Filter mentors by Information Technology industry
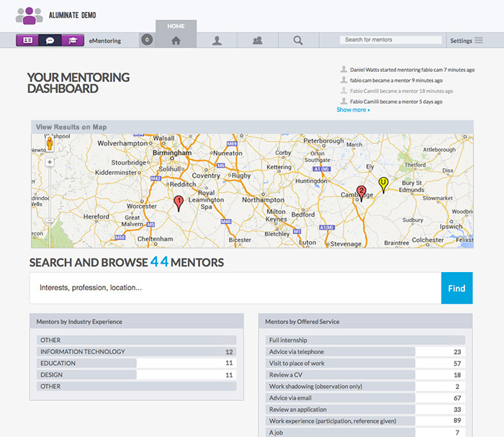Viewport: 504px width, 437px height. tap(83, 352)
